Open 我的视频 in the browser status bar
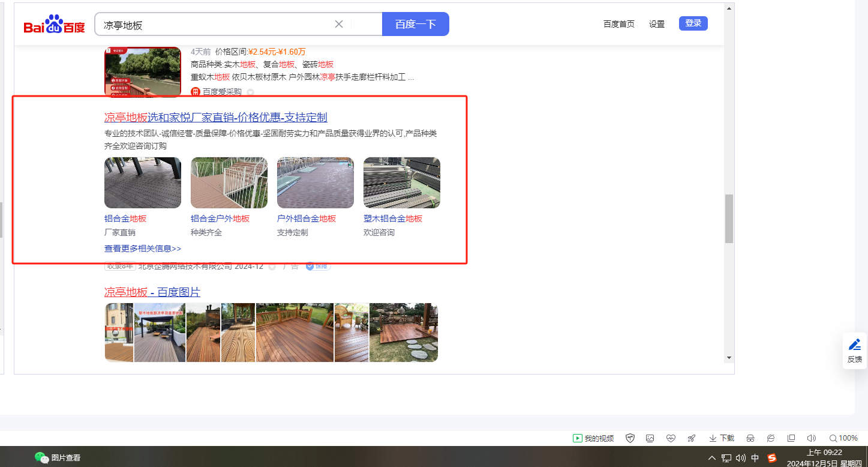This screenshot has height=467, width=868. (x=593, y=438)
